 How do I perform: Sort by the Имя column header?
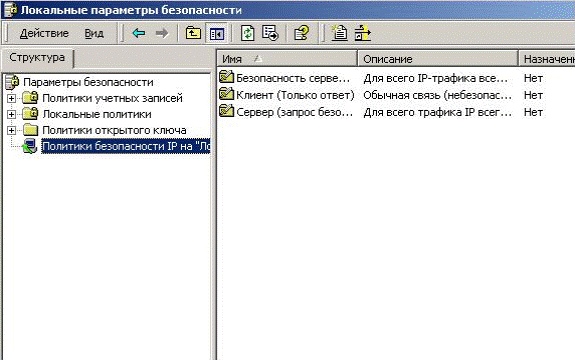tap(287, 59)
